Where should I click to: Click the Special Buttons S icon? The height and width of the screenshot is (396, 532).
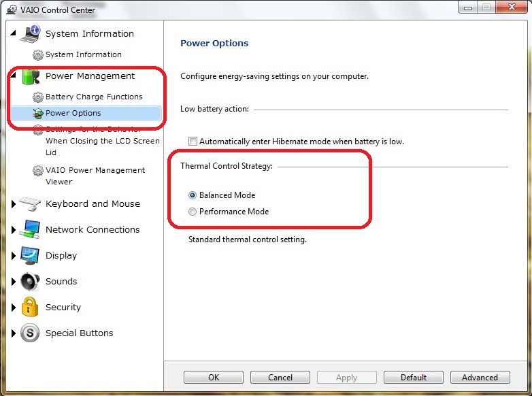[x=30, y=333]
